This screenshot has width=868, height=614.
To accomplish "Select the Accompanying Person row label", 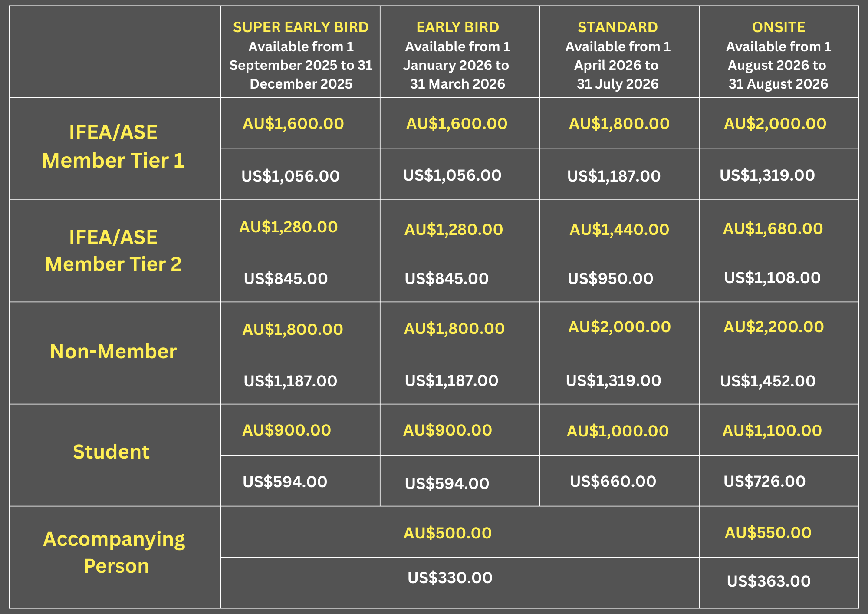I will click(x=114, y=552).
